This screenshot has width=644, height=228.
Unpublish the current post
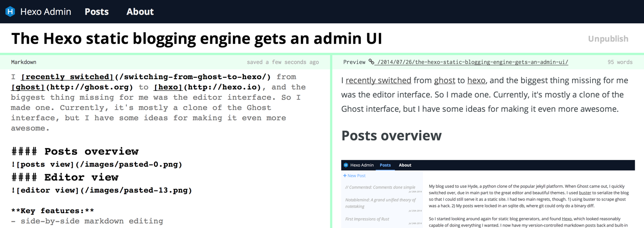click(x=608, y=39)
